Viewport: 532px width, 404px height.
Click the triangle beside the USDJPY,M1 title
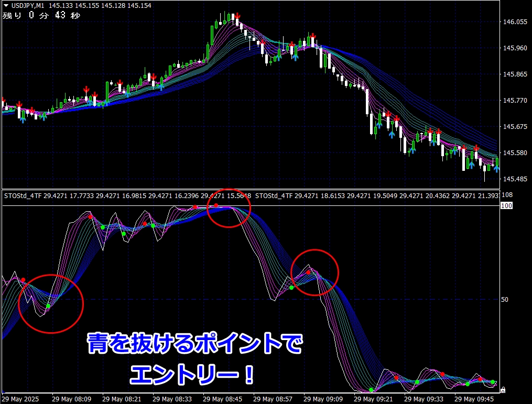6,5
